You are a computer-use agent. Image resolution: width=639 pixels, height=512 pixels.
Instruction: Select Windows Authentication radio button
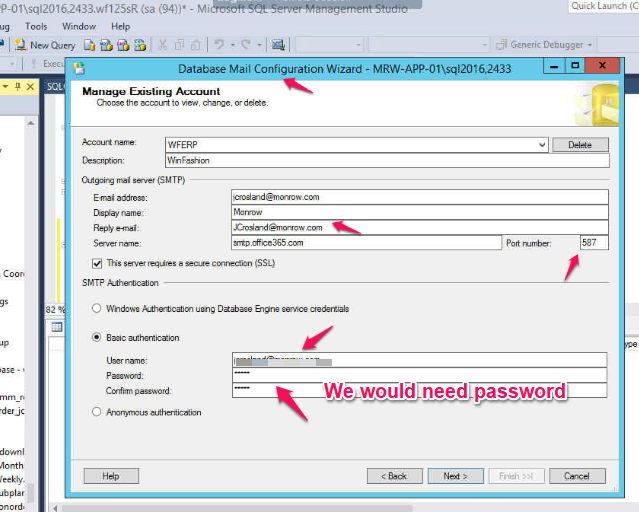96,308
